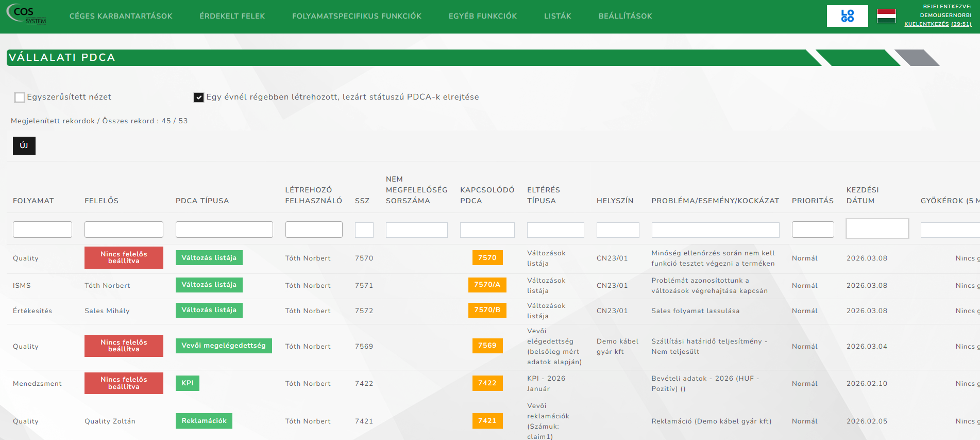
Task: Select the Hungarian flag language icon
Action: (x=886, y=16)
